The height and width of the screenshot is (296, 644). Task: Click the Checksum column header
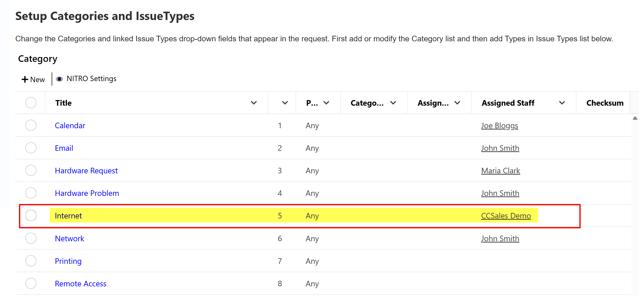point(605,103)
